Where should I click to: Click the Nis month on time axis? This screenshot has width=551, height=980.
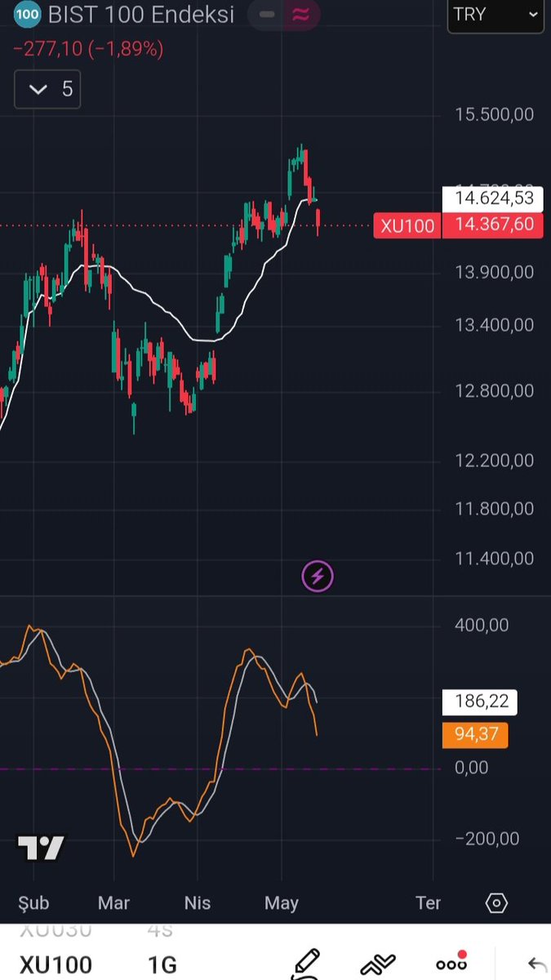[198, 903]
